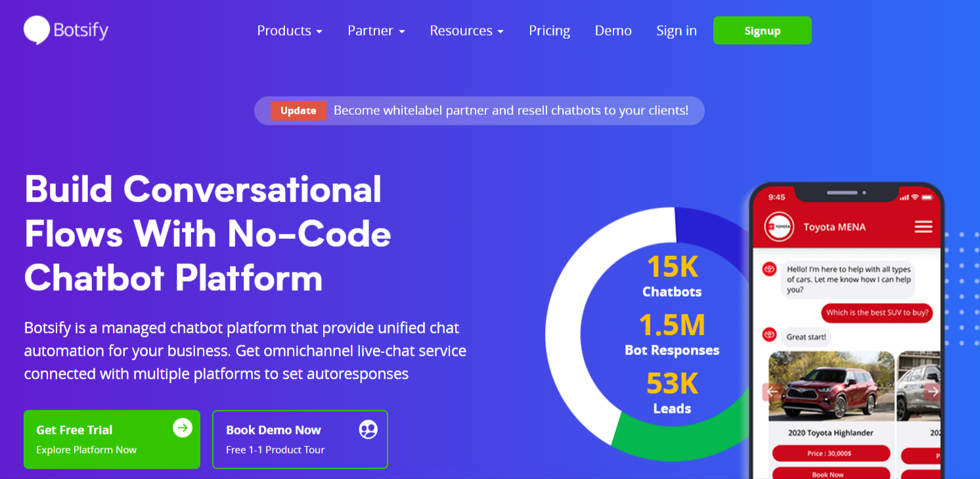Image resolution: width=980 pixels, height=479 pixels.
Task: Click the Sign in link
Action: 676,31
